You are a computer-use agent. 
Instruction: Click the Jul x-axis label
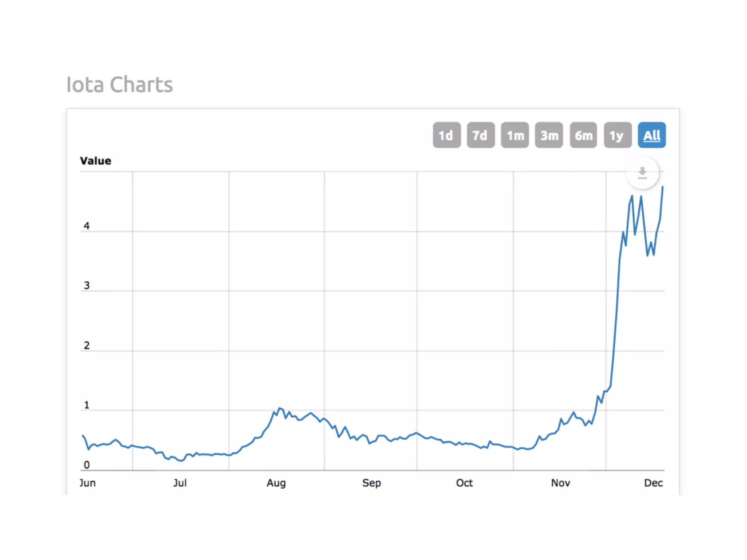click(180, 483)
